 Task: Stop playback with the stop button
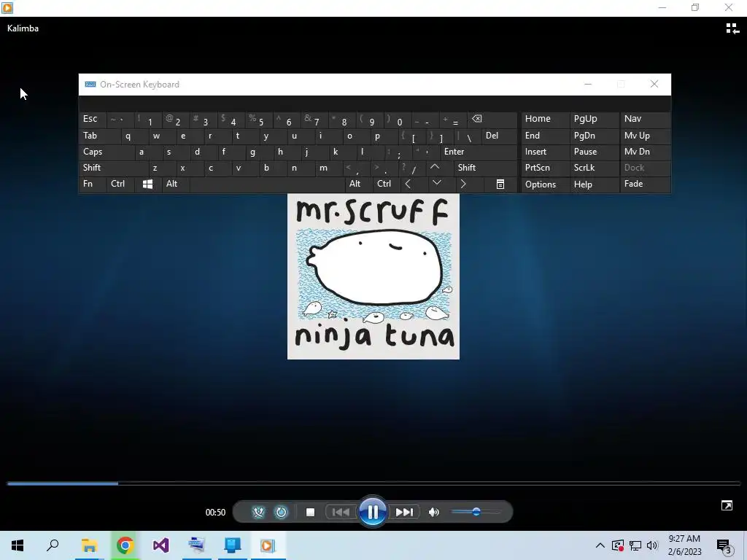pyautogui.click(x=310, y=513)
